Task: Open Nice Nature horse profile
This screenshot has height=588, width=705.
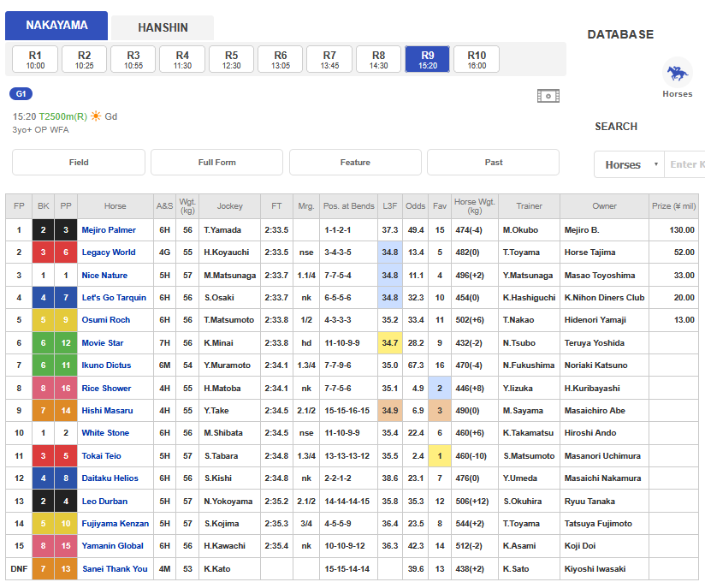Action: pos(104,276)
